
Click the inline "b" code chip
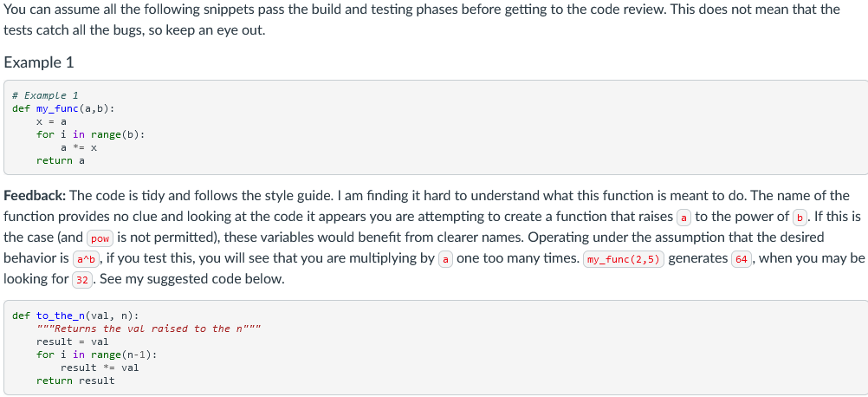[x=800, y=217]
